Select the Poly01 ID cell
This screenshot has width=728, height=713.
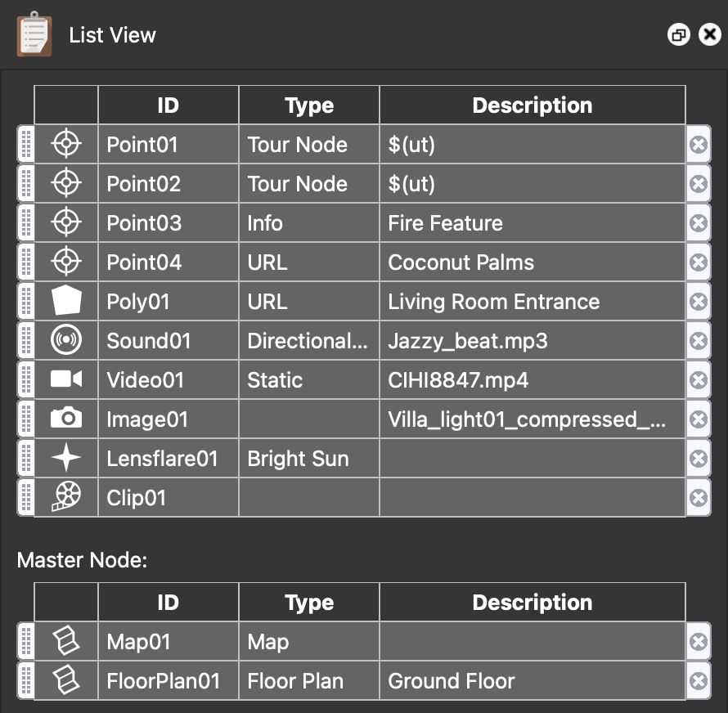pyautogui.click(x=168, y=301)
